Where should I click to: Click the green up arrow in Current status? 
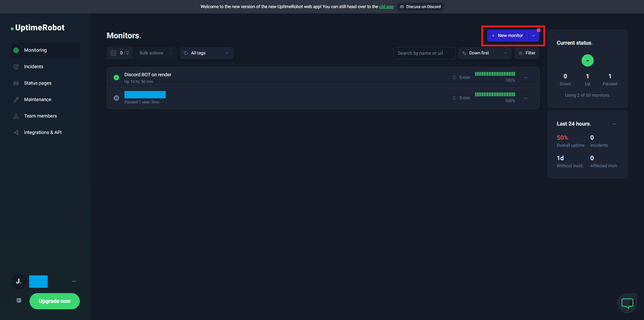(588, 60)
